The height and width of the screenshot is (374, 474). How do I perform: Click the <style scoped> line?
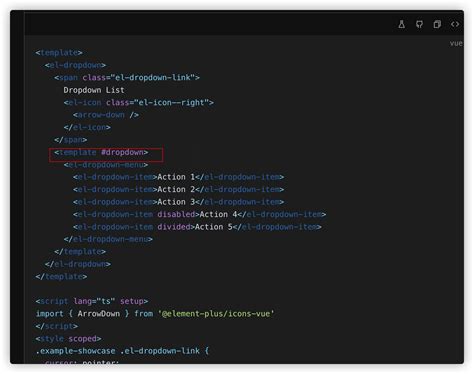pyautogui.click(x=68, y=339)
